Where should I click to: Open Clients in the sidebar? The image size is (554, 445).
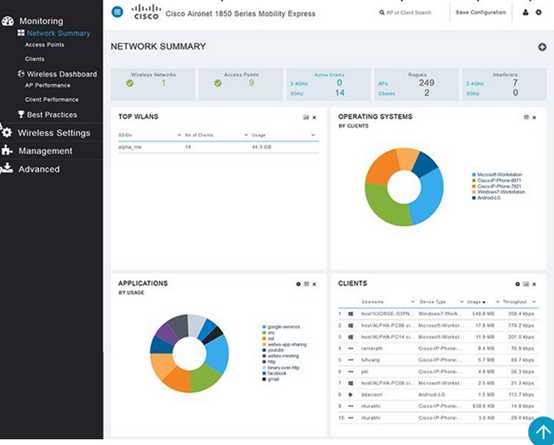(x=35, y=59)
